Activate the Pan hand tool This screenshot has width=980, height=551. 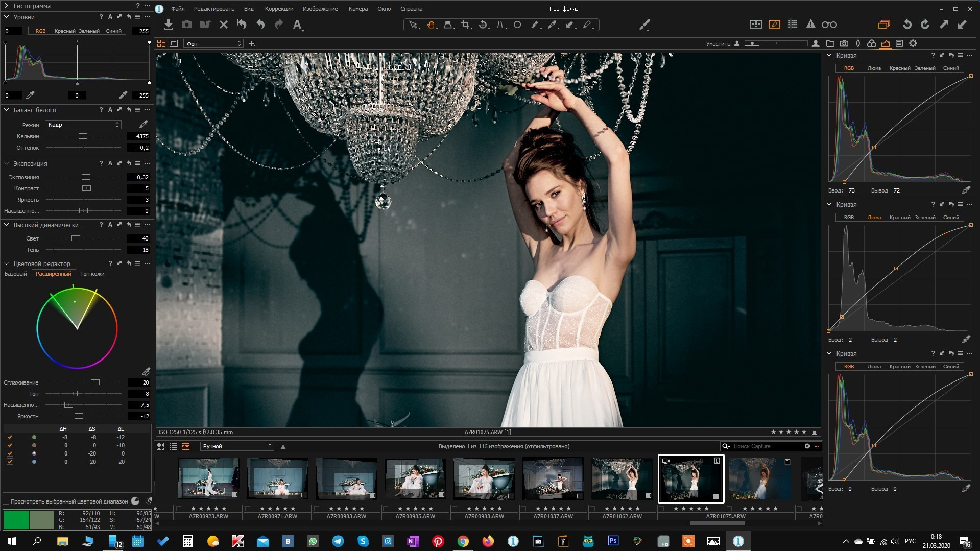[431, 25]
